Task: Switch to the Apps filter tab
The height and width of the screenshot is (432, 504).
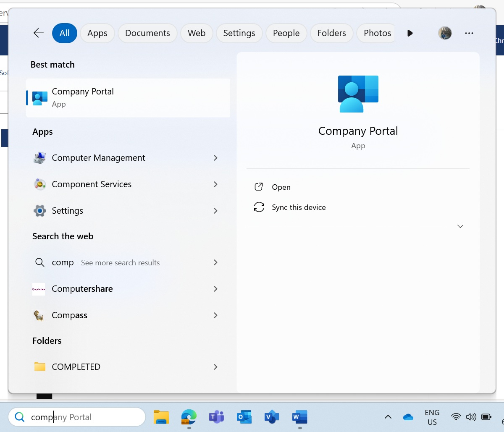Action: [97, 33]
